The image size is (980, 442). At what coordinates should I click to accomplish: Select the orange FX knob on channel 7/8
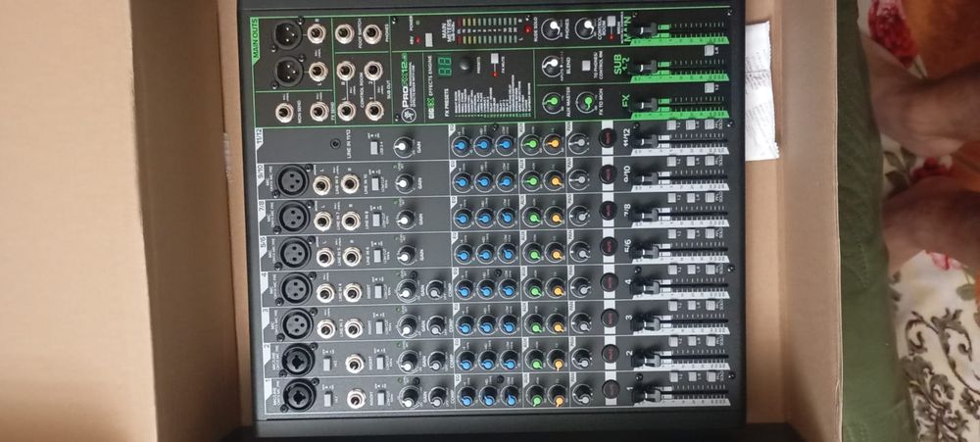coord(554,217)
